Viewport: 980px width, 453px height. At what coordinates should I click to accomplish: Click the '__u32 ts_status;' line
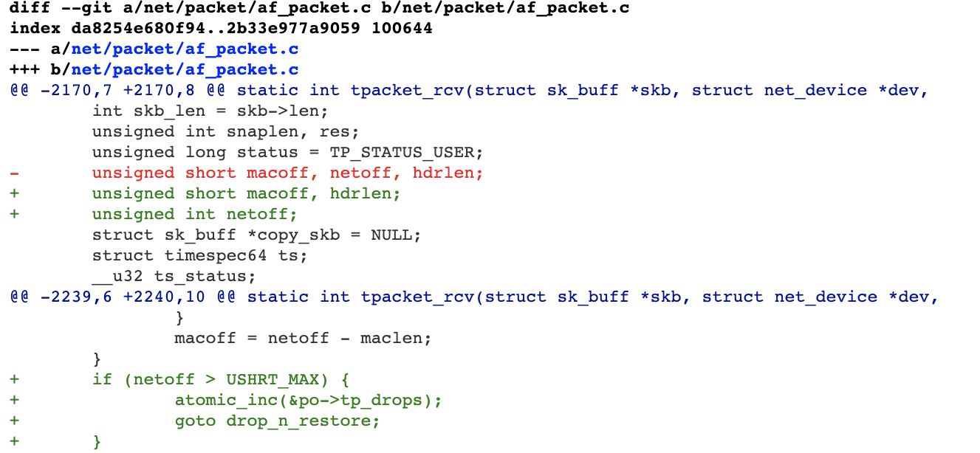pyautogui.click(x=174, y=276)
